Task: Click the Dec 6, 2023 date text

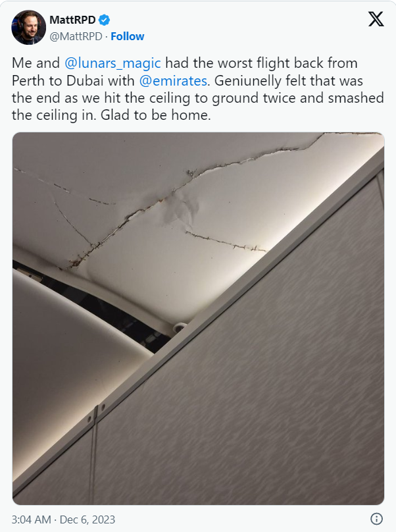Action: [87, 519]
